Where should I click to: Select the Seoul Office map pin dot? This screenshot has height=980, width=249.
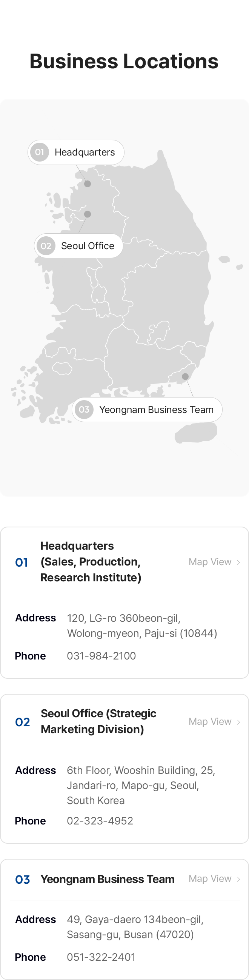pos(88,214)
